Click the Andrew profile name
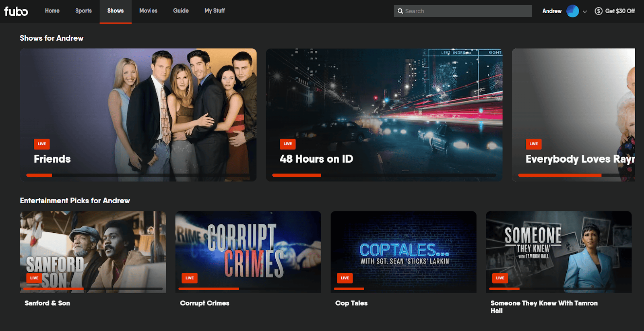 pyautogui.click(x=552, y=11)
